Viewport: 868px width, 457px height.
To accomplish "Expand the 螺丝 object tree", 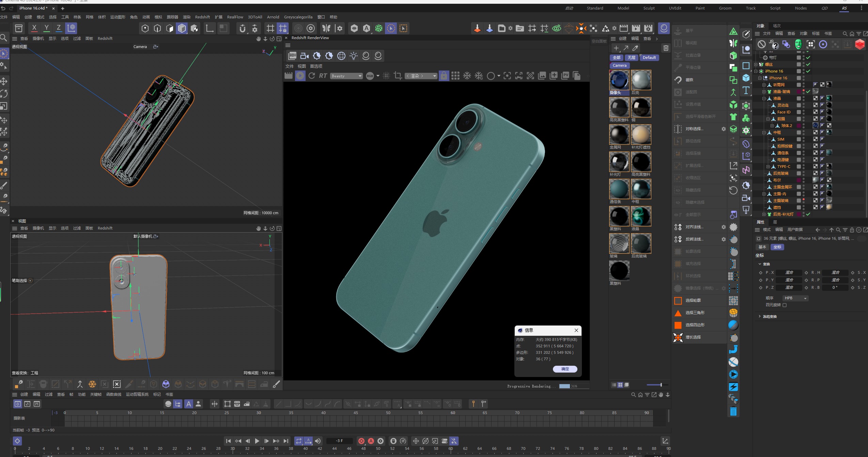I will pos(756,64).
